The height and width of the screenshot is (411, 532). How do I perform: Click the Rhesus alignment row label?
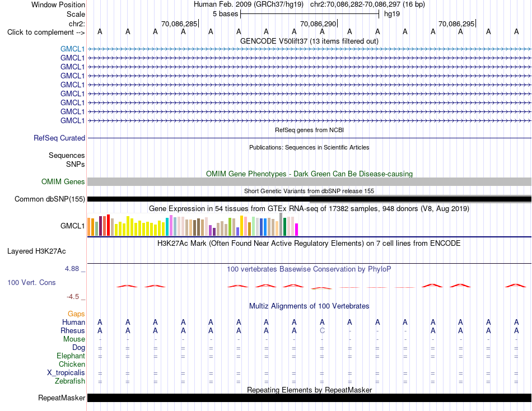click(73, 331)
